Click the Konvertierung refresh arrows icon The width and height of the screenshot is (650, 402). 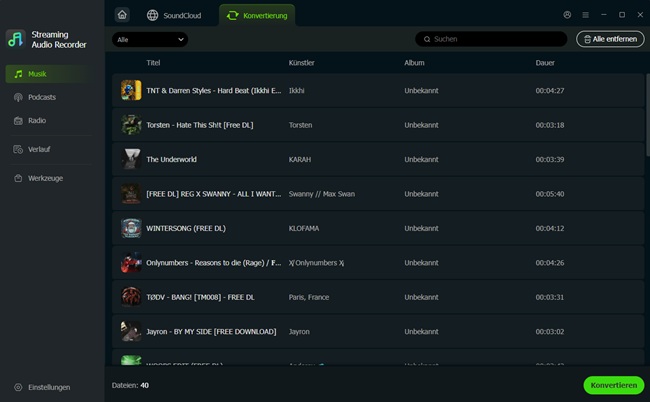tap(233, 15)
